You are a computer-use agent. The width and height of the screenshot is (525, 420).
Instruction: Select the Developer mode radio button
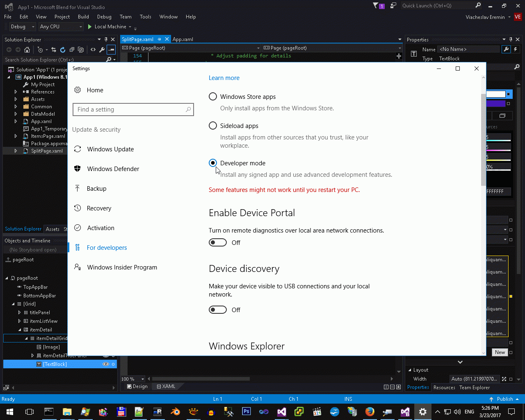[x=213, y=163]
